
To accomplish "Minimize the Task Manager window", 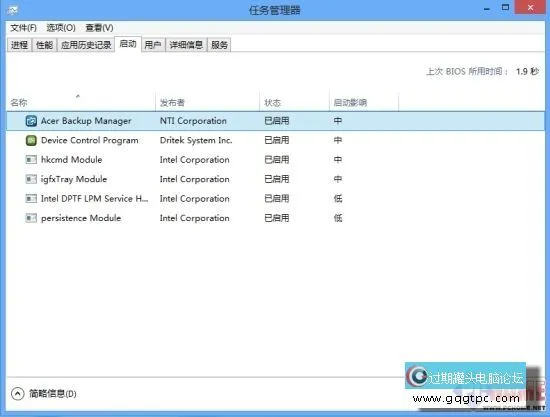I will (487, 8).
